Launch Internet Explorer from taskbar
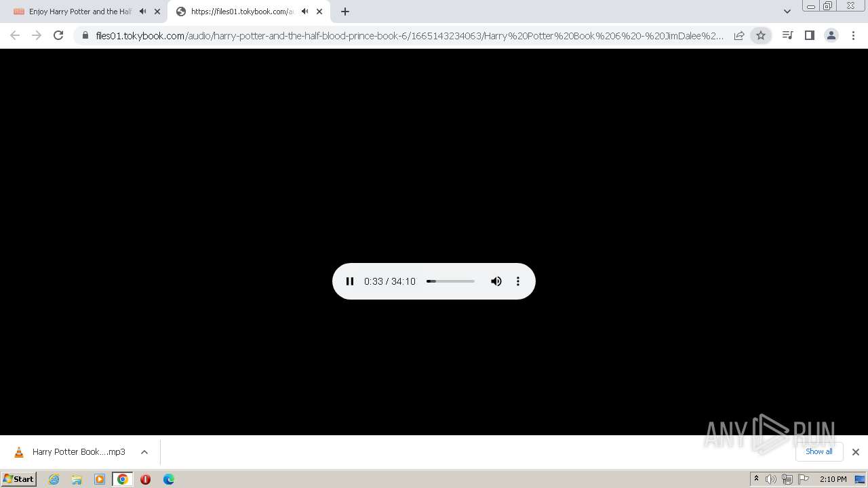The height and width of the screenshot is (488, 868). [54, 479]
